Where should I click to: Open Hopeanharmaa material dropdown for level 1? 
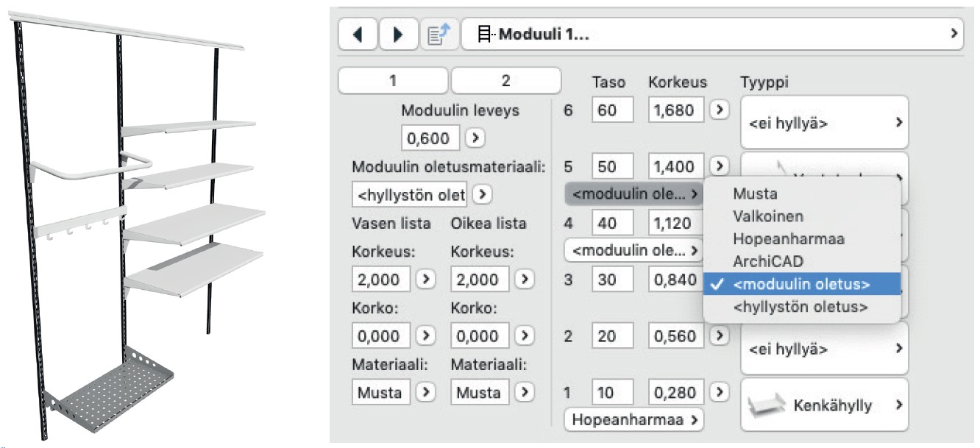point(633,420)
